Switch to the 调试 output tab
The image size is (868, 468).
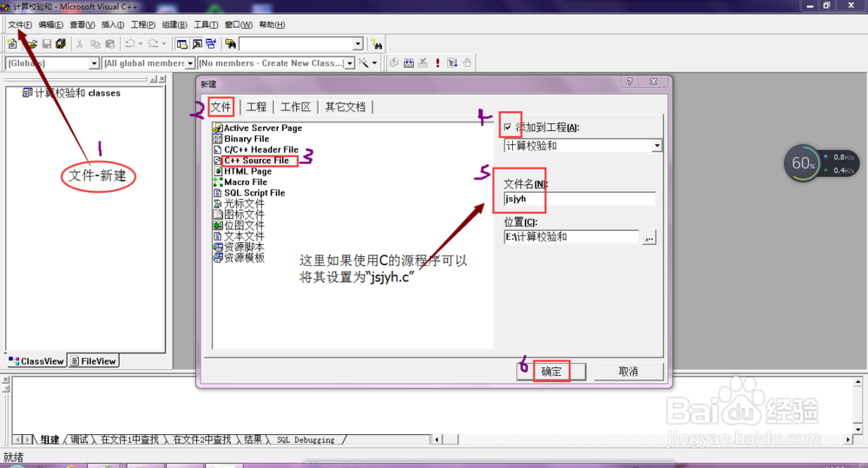[x=79, y=439]
